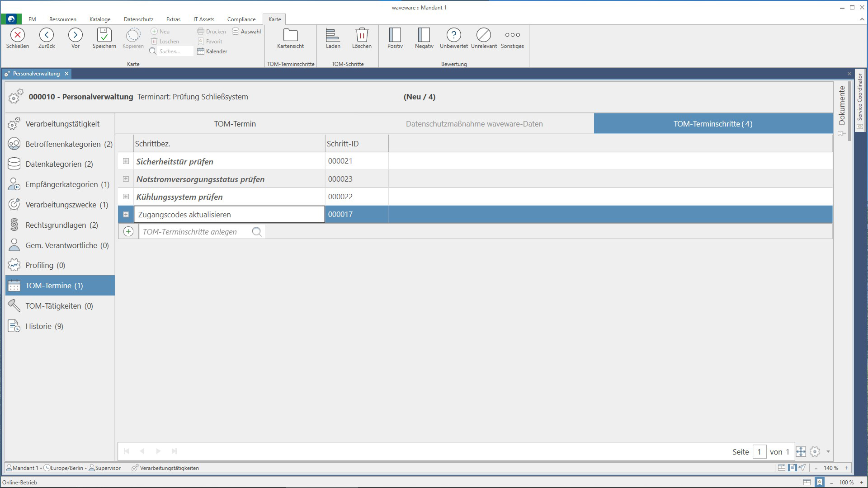
Task: Expand the Notstromversorgungsstatus prüfen row
Action: 126,179
